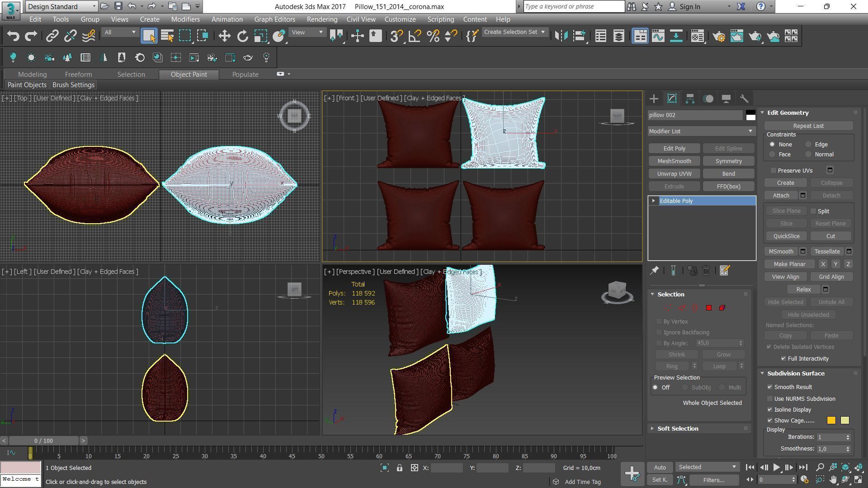Select the Edge constraint radio button

pyautogui.click(x=808, y=145)
